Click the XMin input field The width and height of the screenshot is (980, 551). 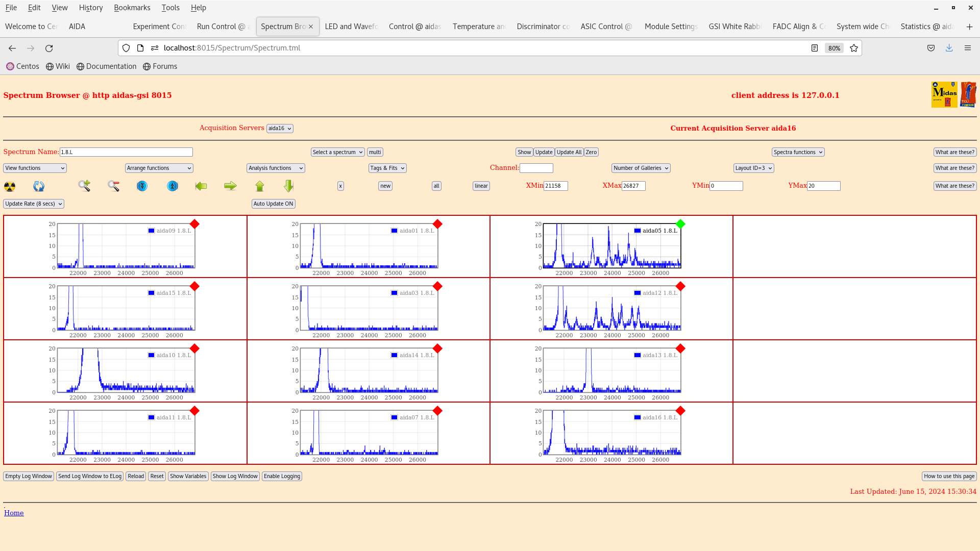click(x=555, y=186)
